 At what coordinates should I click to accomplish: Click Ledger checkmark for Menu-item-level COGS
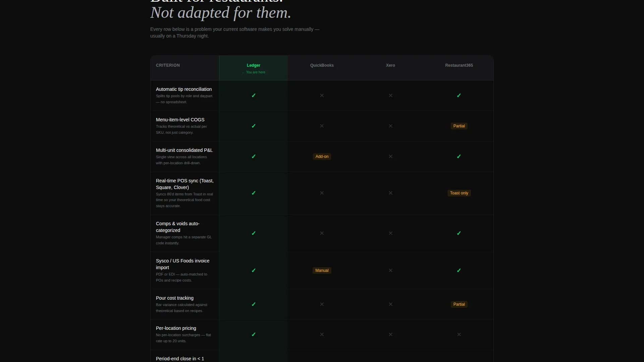254,126
